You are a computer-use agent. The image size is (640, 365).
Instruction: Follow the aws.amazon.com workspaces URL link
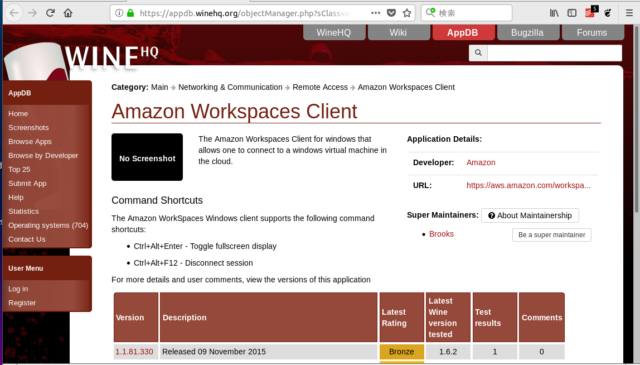tap(528, 185)
